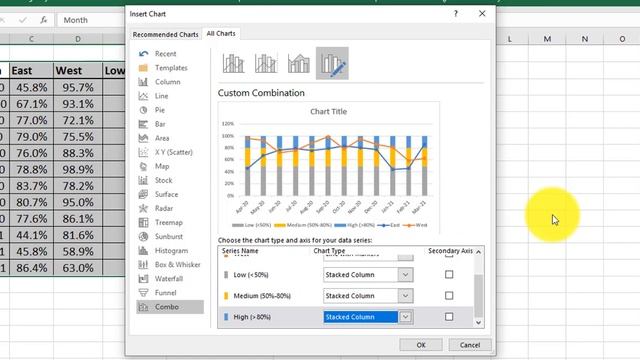Open the Recent chart category

point(170,54)
